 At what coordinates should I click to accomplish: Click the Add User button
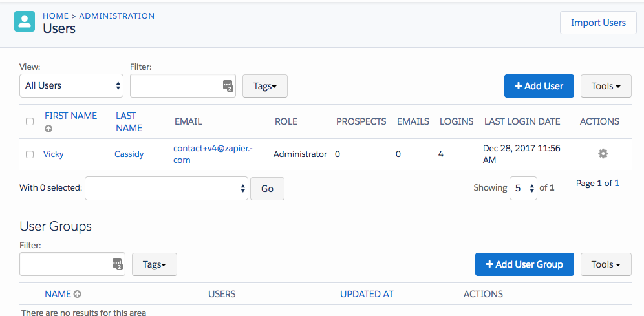tap(539, 86)
